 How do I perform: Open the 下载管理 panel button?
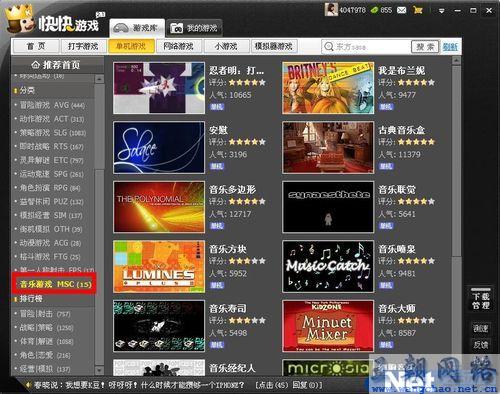pos(481,300)
